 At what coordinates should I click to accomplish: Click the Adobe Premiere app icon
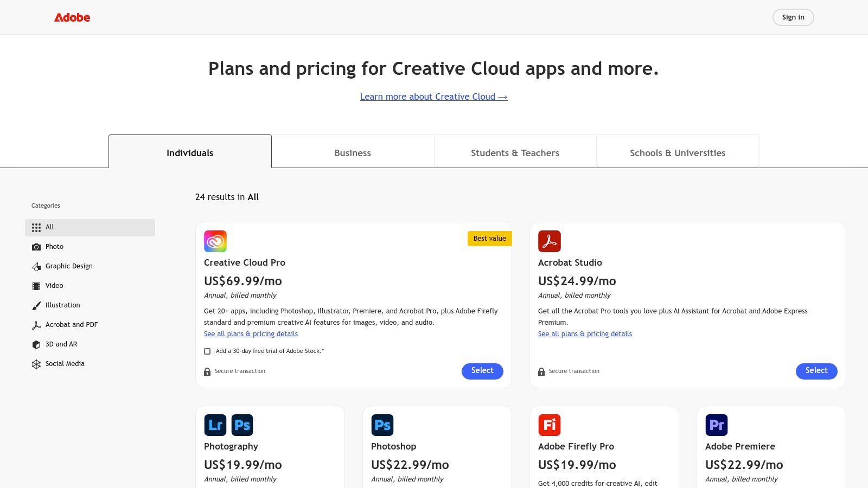(716, 425)
